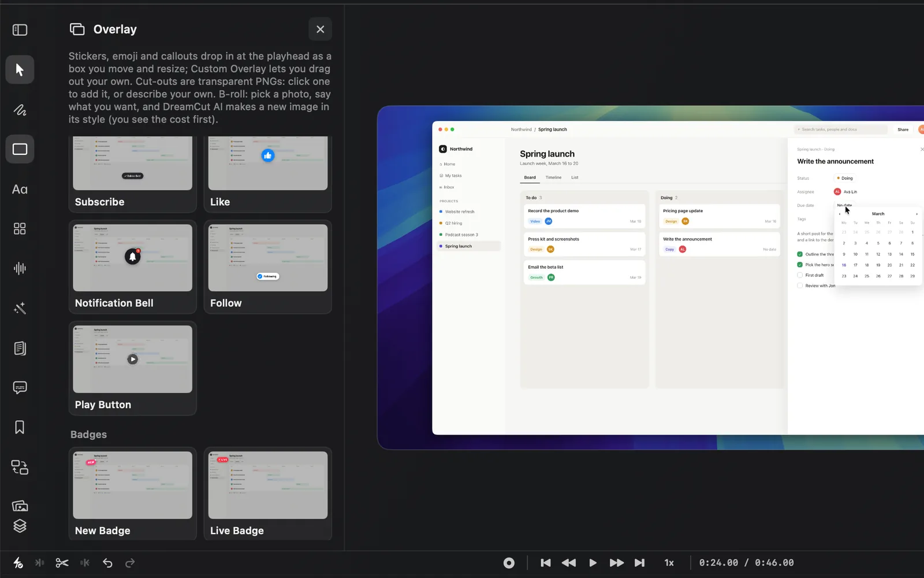Toggle the sidebar panel icon

(x=20, y=29)
